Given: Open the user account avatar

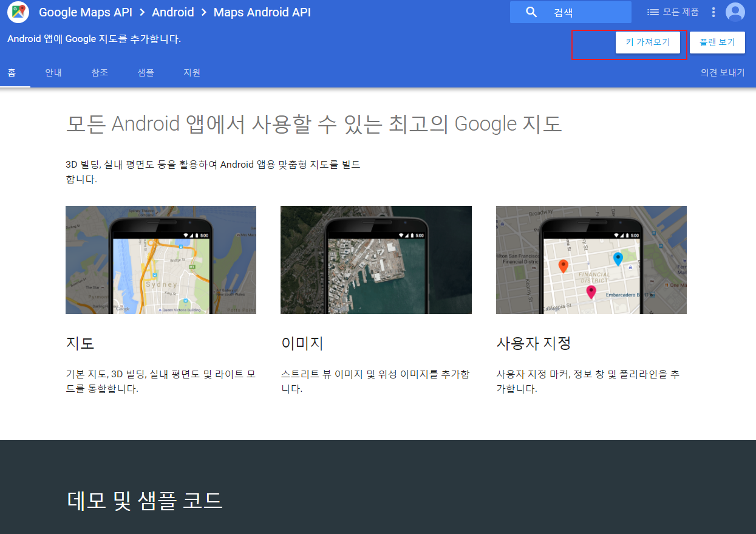Looking at the screenshot, I should click(x=735, y=12).
